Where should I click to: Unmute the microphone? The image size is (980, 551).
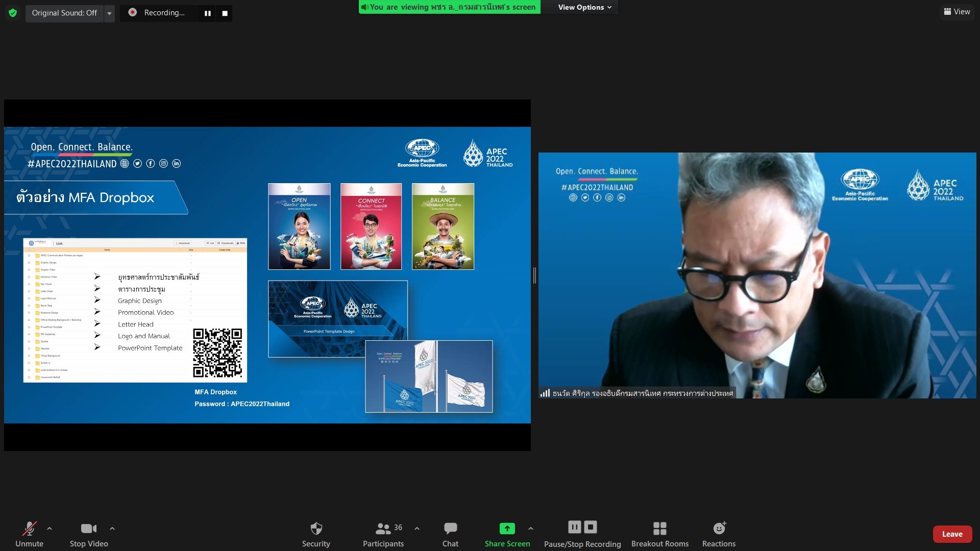click(x=29, y=534)
